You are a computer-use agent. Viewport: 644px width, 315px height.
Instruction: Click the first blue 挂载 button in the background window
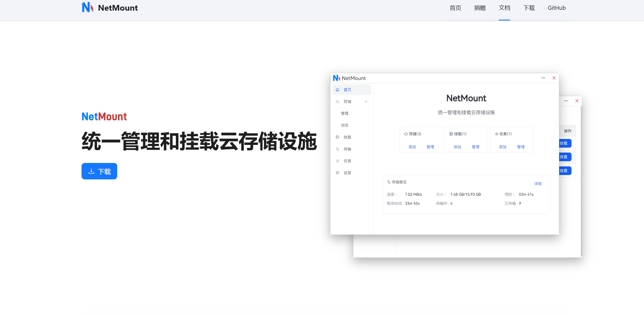[564, 143]
